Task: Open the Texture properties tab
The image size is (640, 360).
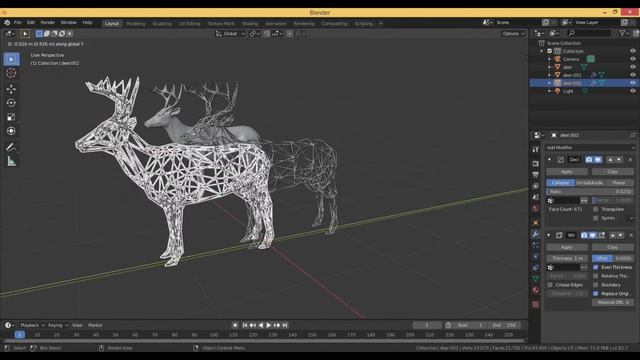Action: pyautogui.click(x=536, y=304)
